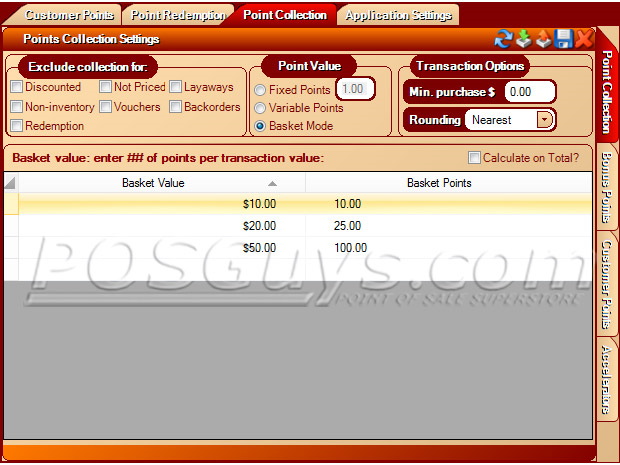Viewport: 620px width, 465px height.
Task: Click the Basket Value column header
Action: click(x=162, y=183)
